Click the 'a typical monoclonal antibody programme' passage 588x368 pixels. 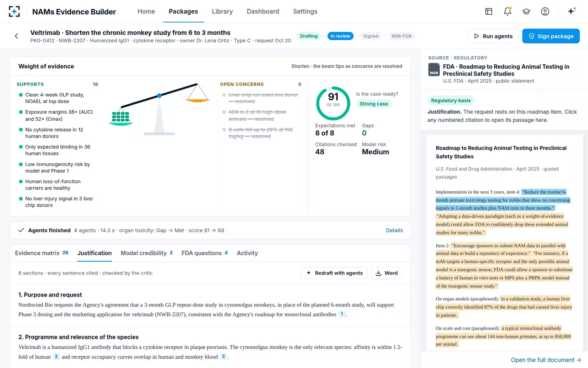point(503,336)
